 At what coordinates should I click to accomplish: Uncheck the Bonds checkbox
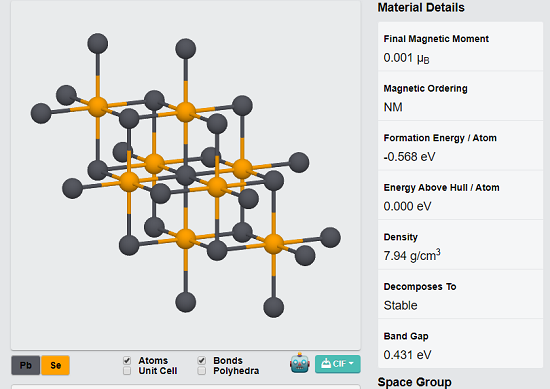click(202, 360)
